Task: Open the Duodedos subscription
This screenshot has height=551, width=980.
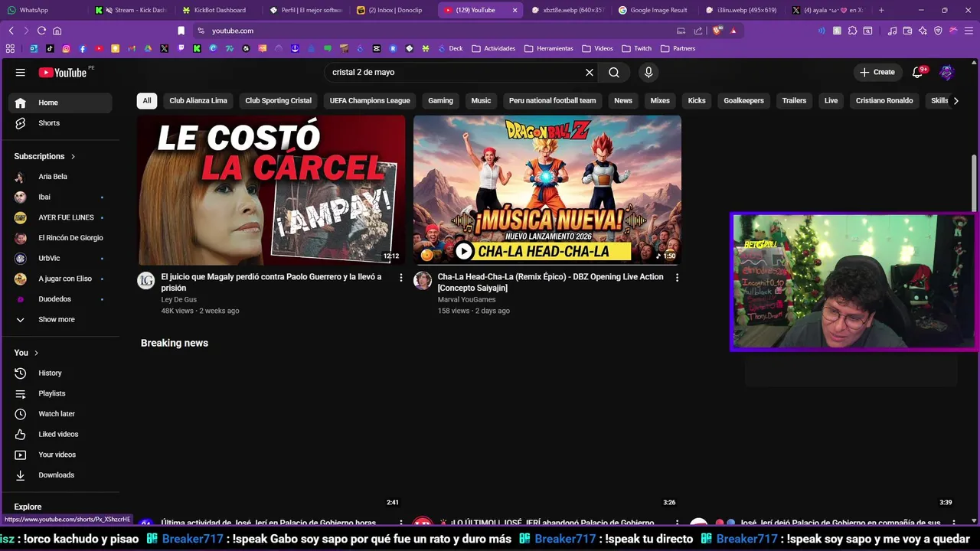Action: 60,299
